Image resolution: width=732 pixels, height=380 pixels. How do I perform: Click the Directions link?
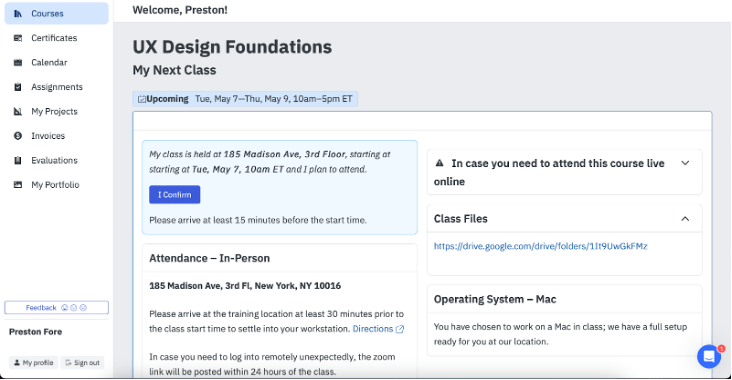coord(373,329)
